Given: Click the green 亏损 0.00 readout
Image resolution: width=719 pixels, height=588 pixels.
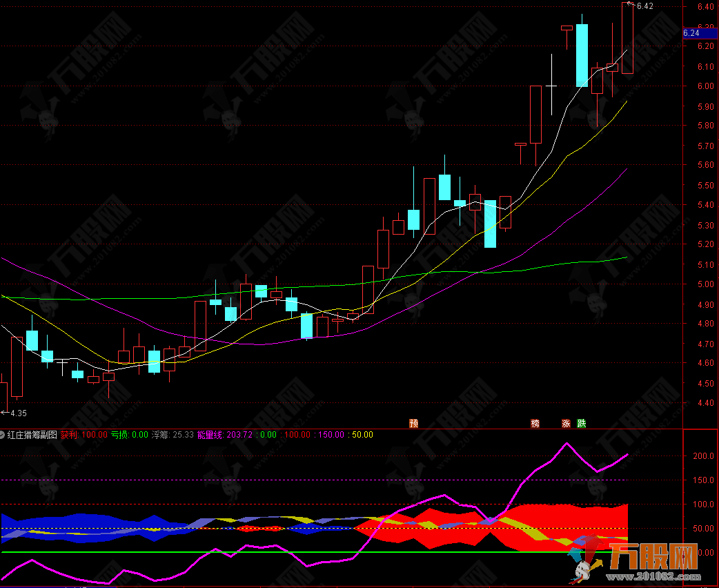Looking at the screenshot, I should coord(130,435).
